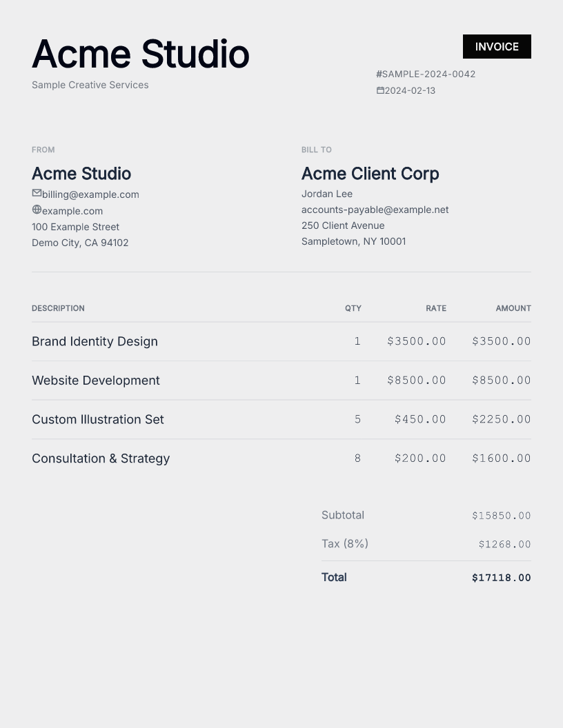
Task: Click 250 Client Avenue address line
Action: tap(343, 225)
